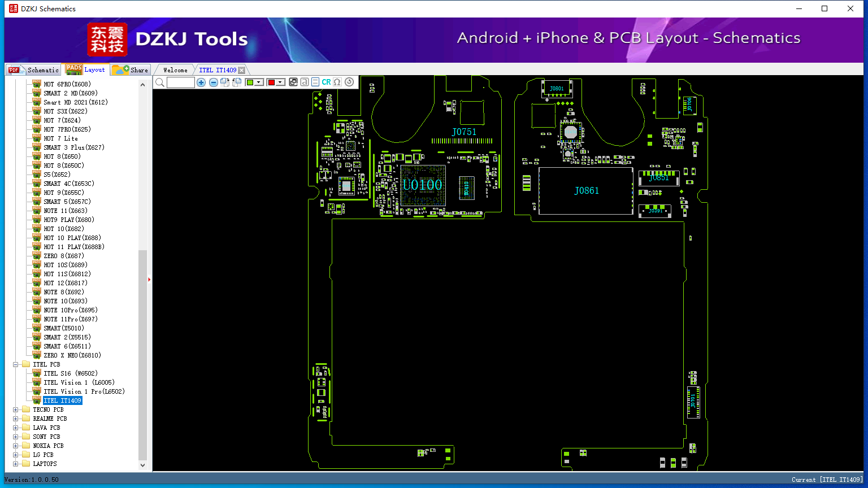The height and width of the screenshot is (488, 868).
Task: Open ZERO 8(X687) layout
Action: (x=64, y=256)
